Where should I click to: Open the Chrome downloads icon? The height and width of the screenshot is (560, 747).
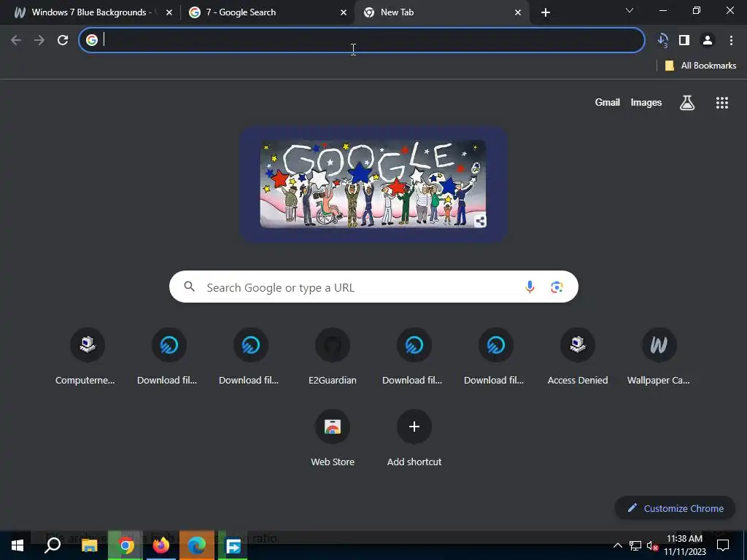click(662, 40)
